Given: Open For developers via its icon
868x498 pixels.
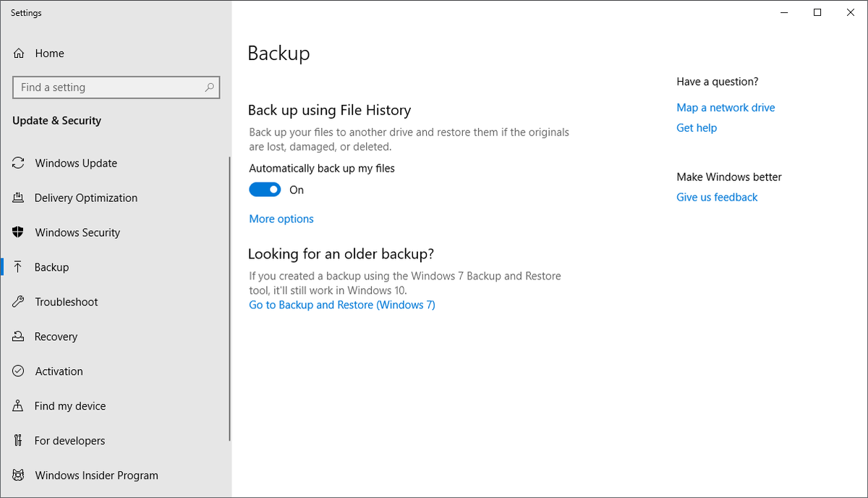Looking at the screenshot, I should [x=18, y=441].
